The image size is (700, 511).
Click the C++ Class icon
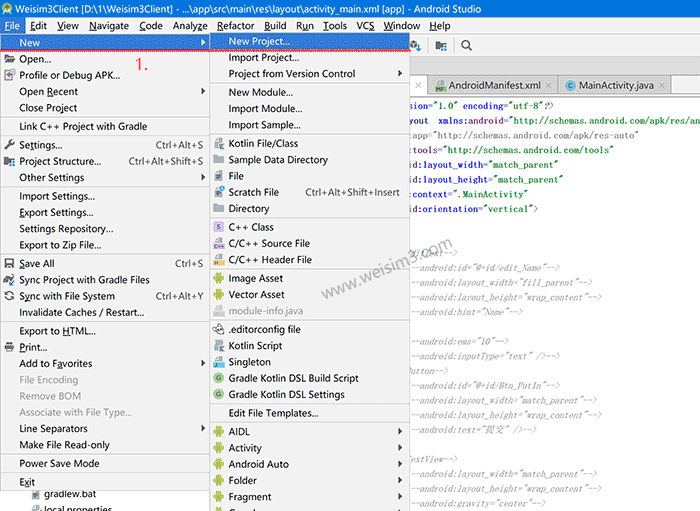click(219, 227)
